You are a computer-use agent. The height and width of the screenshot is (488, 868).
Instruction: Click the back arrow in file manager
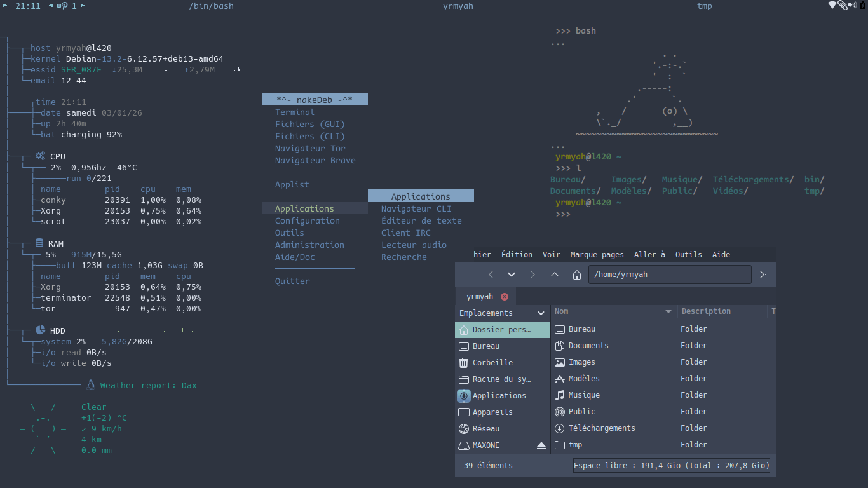pyautogui.click(x=491, y=274)
